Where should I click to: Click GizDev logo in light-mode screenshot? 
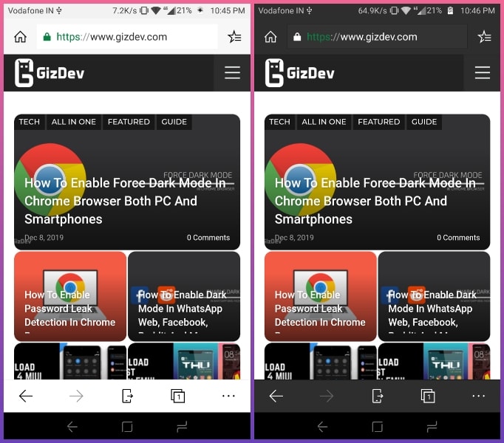coord(50,73)
